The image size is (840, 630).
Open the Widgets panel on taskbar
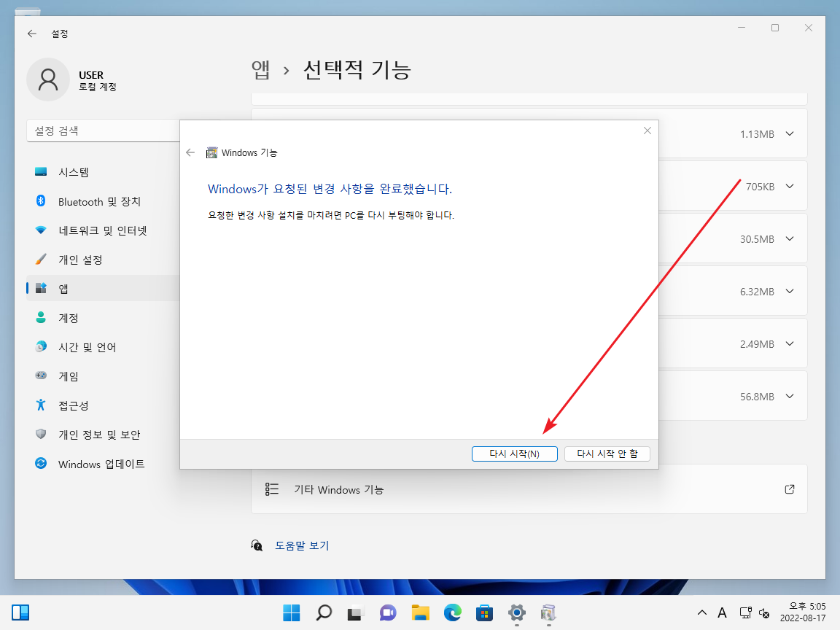pos(20,612)
